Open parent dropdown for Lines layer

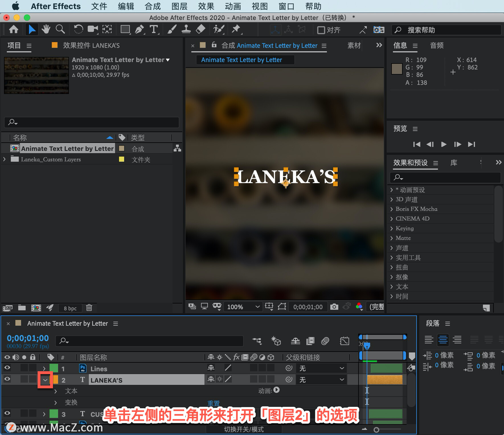click(321, 368)
